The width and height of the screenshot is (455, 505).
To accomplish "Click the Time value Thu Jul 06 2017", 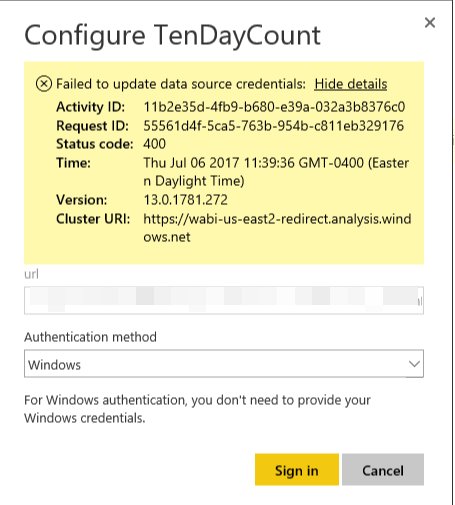I will pyautogui.click(x=276, y=172).
